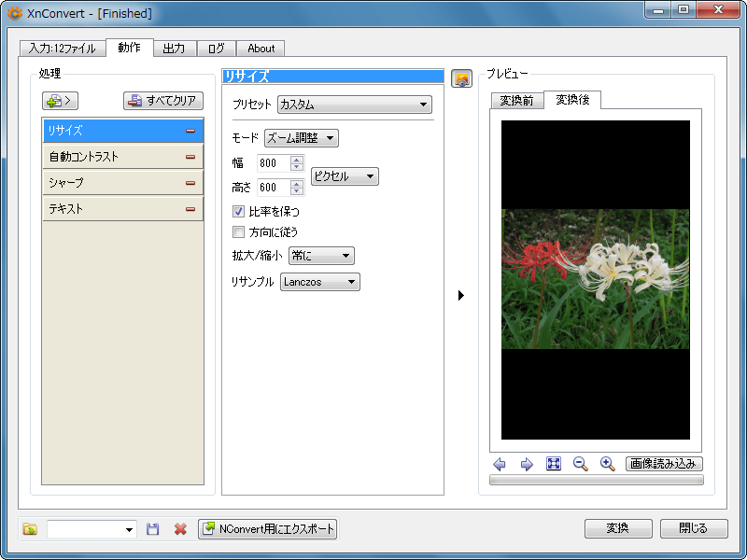
Task: Load script using the folder icon
Action: pos(30,529)
